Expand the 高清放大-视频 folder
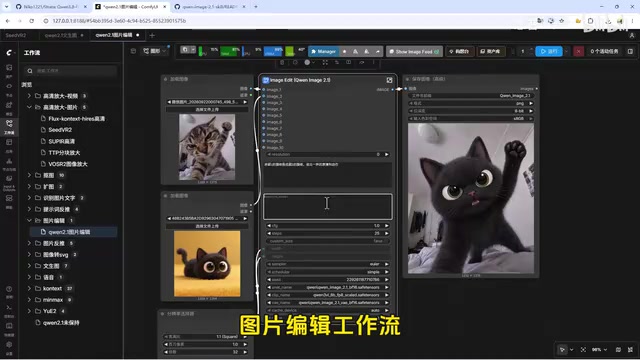The image size is (640, 360). coord(29,96)
